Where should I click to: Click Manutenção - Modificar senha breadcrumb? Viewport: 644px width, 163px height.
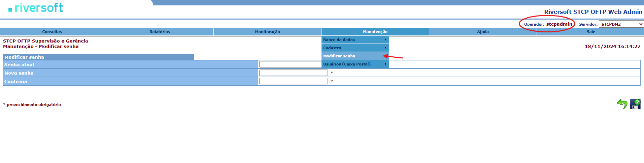41,47
